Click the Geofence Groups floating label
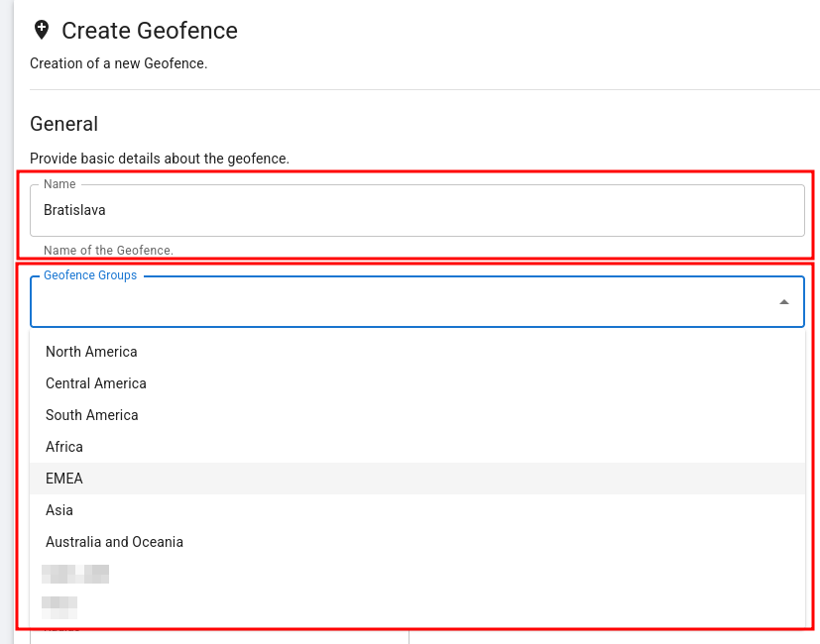 point(90,275)
